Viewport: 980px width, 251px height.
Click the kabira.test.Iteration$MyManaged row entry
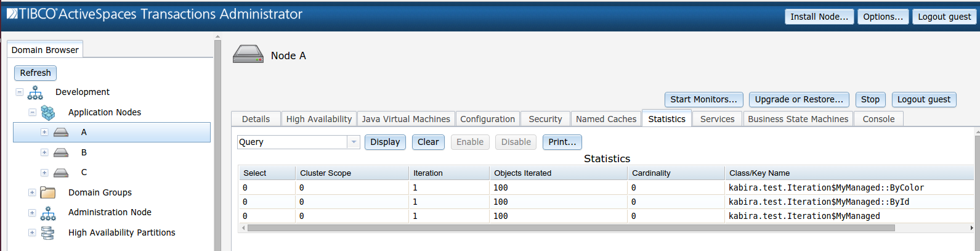click(x=804, y=216)
